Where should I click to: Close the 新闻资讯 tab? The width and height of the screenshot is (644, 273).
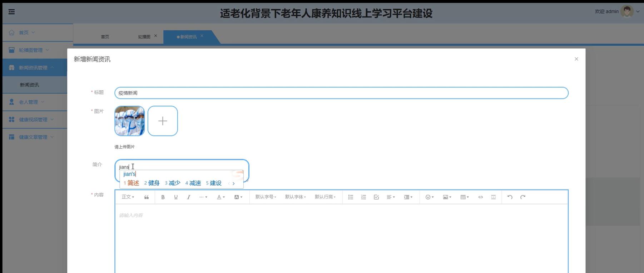point(202,36)
